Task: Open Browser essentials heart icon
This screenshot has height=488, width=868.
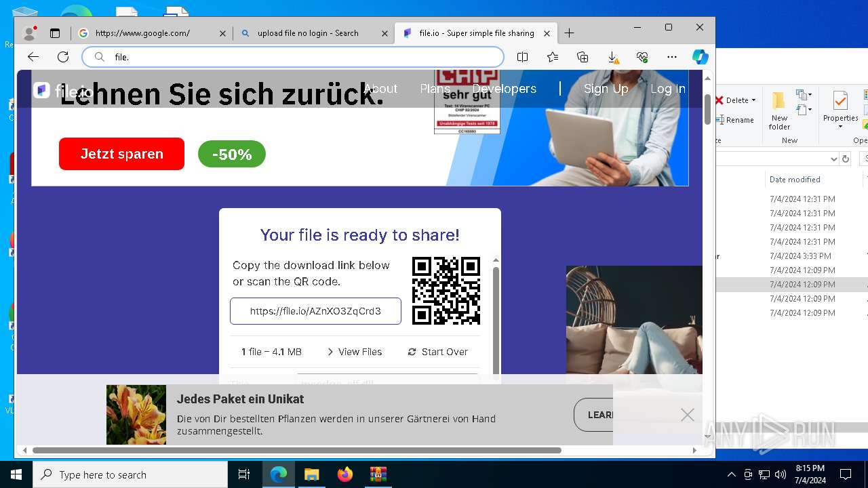Action: tap(642, 57)
